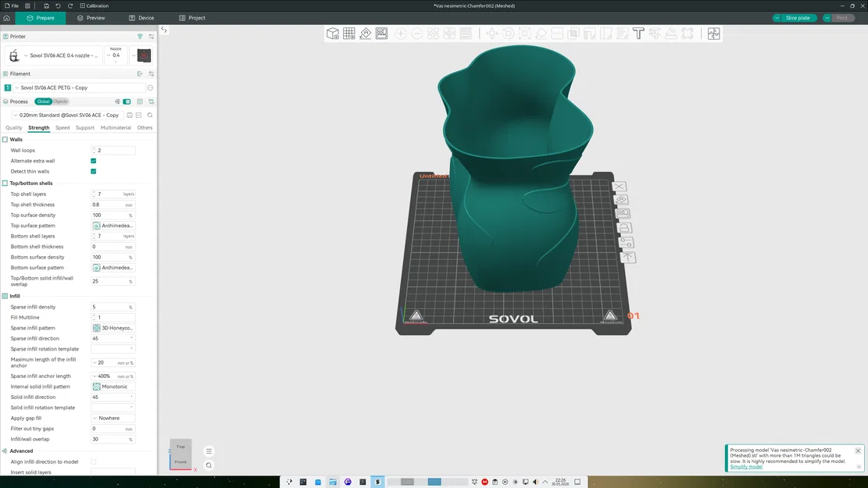868x488 pixels.
Task: Switch process scope to Objects
Action: click(x=60, y=102)
